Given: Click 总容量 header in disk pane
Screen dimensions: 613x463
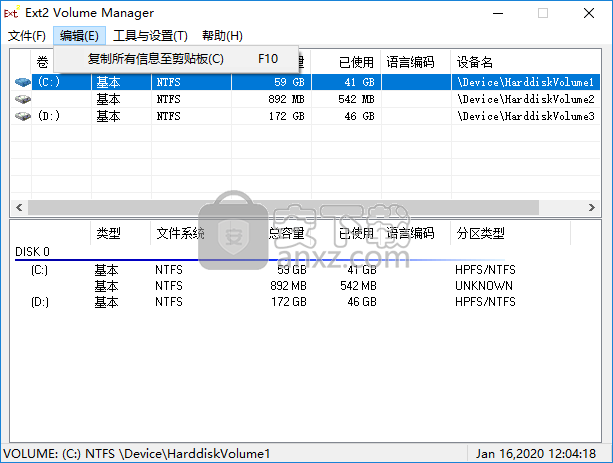Looking at the screenshot, I should click(286, 233).
